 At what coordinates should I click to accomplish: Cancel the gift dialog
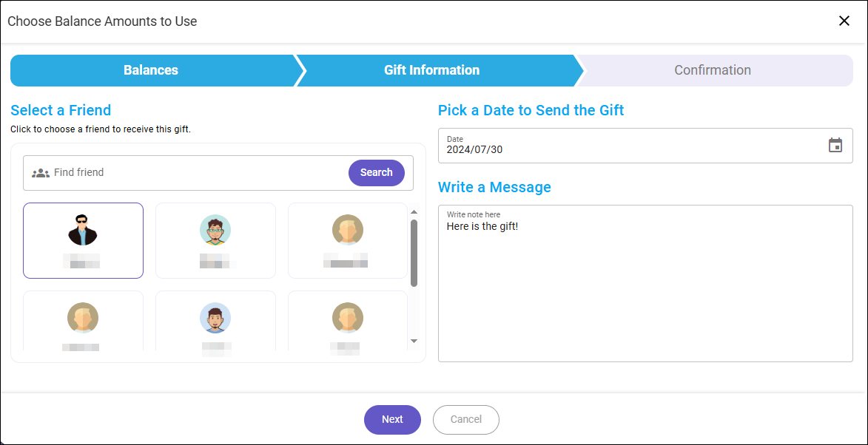[x=466, y=420]
